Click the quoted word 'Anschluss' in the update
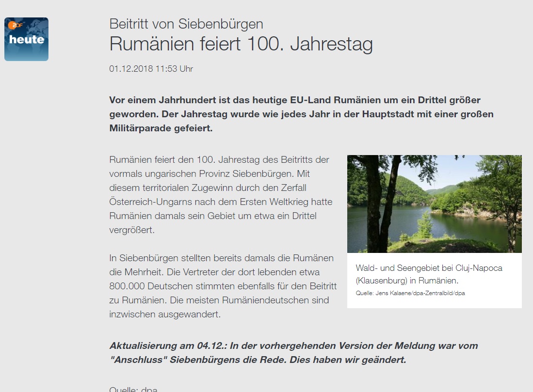This screenshot has width=533, height=392. click(139, 360)
